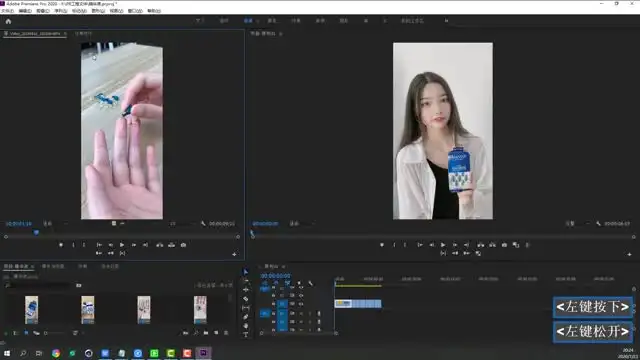Image resolution: width=640 pixels, height=360 pixels.
Task: Toggle Snap in timeline
Action: (276, 283)
